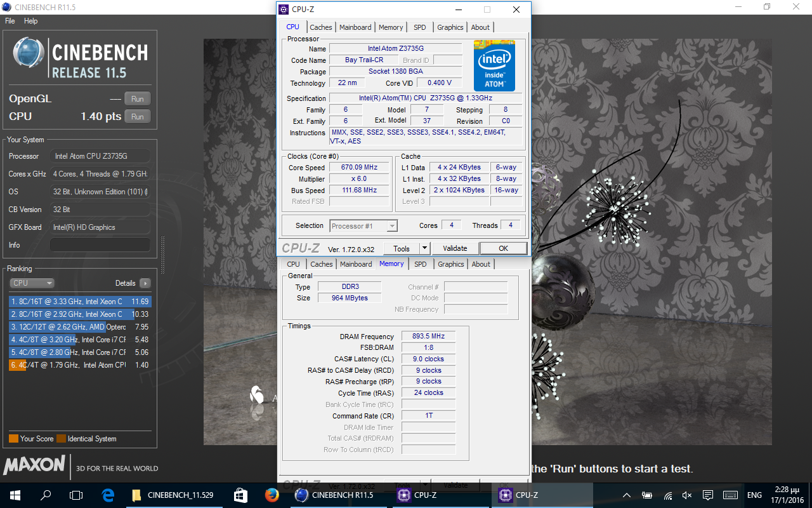
Task: Run the OpenGL benchmark
Action: click(138, 98)
